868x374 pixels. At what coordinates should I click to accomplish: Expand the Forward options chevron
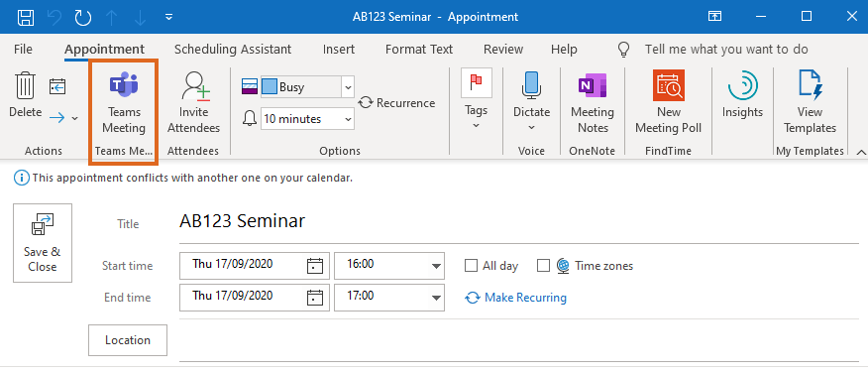74,118
